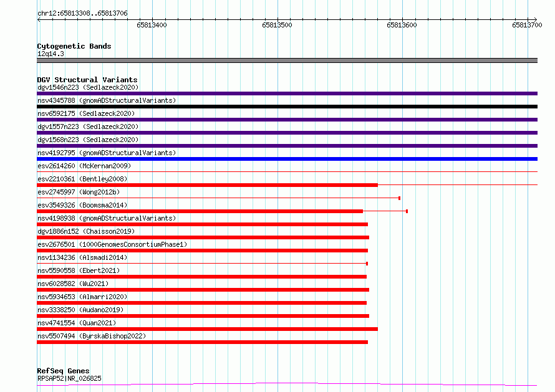
Task: Select the red esv2676501 variant bar
Action: (x=203, y=251)
